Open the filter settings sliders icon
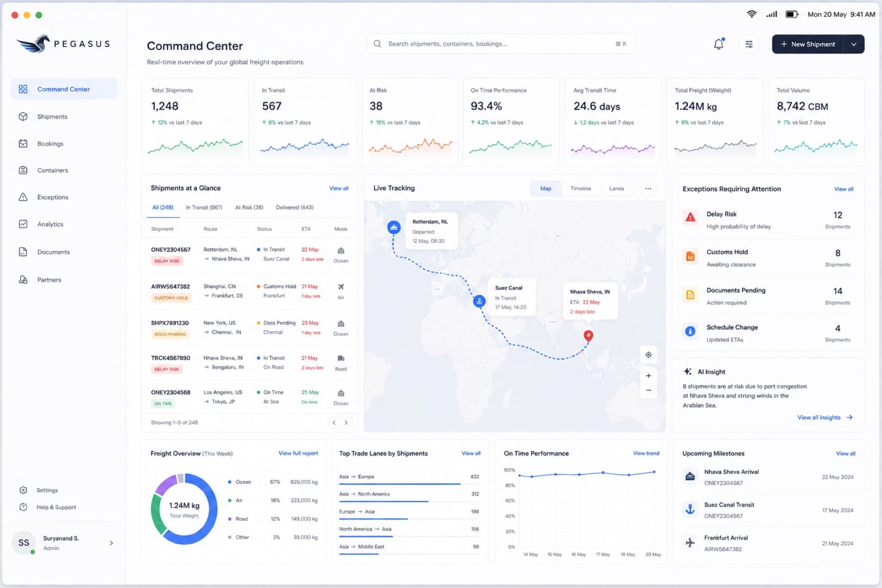 (x=749, y=44)
